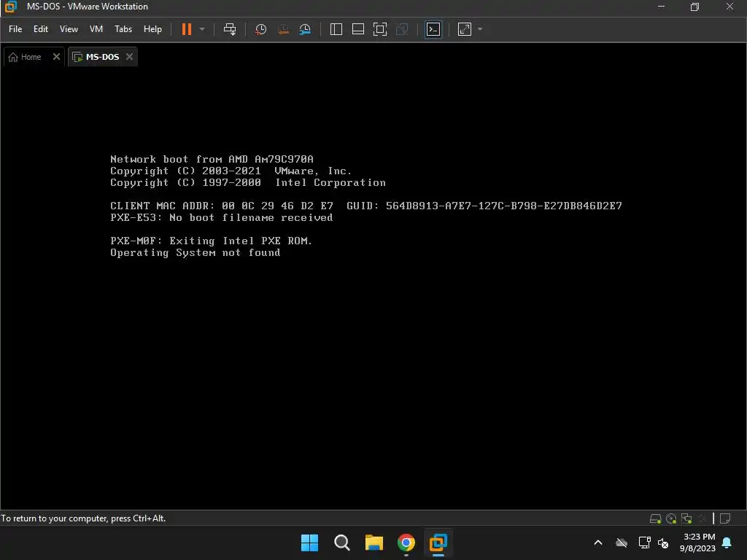The width and height of the screenshot is (747, 560).
Task: Send Ctrl+Alt+Del to the virtual machine
Action: click(230, 29)
